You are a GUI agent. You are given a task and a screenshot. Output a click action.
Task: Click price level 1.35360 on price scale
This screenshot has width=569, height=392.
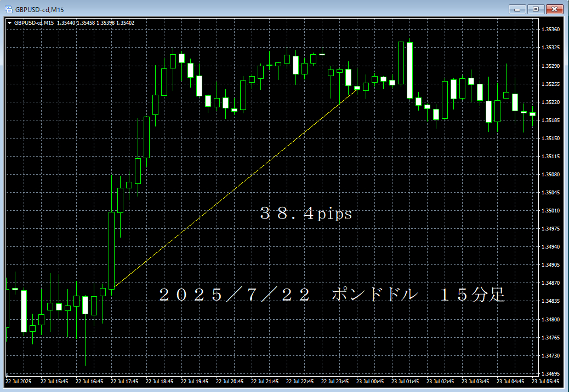[550, 30]
